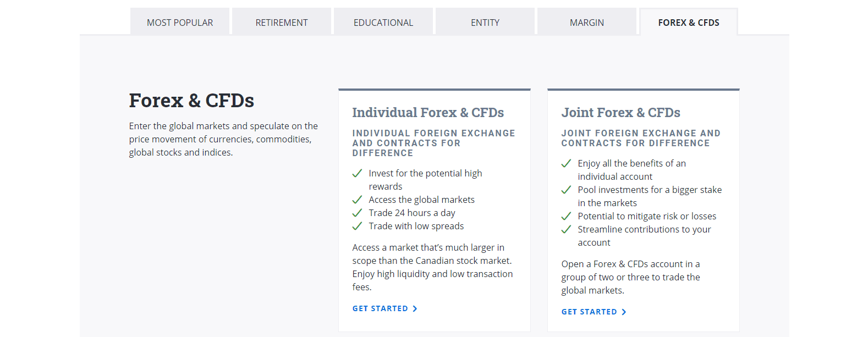Viewport: 868px width, 337px height.
Task: Switch to the RETIREMENT tab
Action: (281, 22)
